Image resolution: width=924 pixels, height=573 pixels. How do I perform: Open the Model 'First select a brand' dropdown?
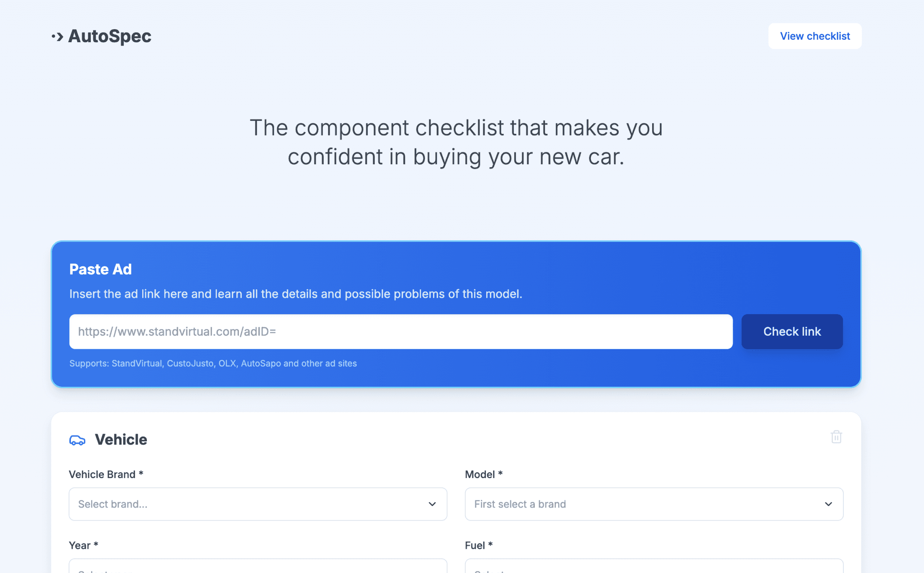[654, 504]
